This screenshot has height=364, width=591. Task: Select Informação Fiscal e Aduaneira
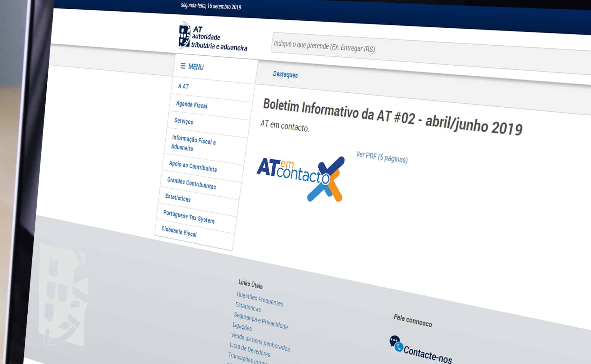click(x=193, y=143)
